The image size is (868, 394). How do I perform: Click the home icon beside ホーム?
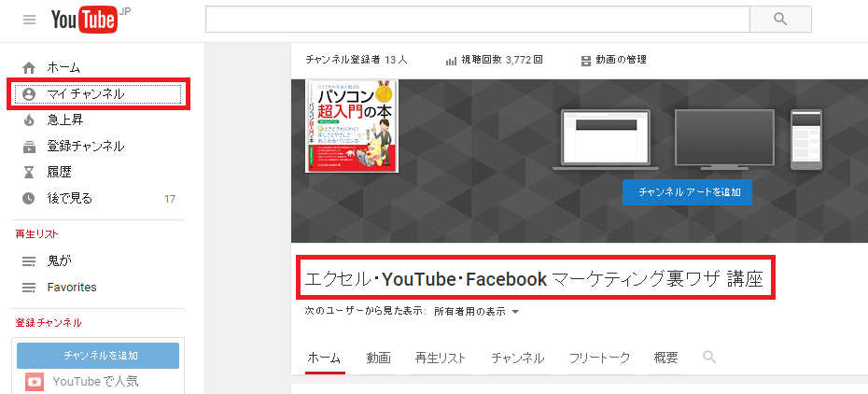[x=28, y=68]
